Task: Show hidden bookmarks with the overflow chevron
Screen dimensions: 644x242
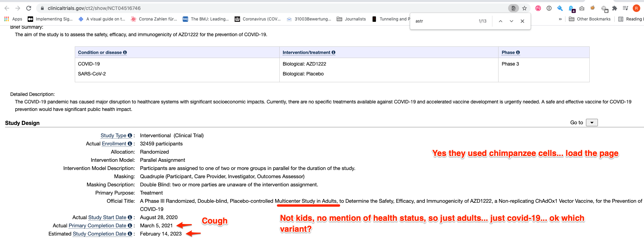Action: (560, 19)
